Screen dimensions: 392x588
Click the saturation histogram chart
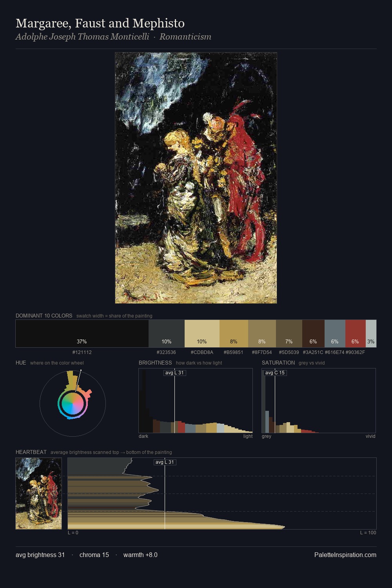(x=319, y=401)
